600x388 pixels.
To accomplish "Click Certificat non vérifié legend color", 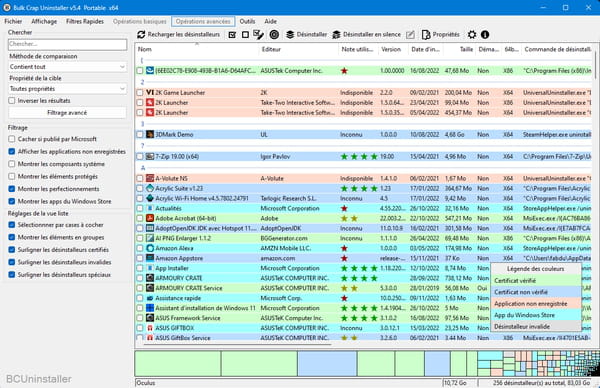I will pyautogui.click(x=536, y=292).
